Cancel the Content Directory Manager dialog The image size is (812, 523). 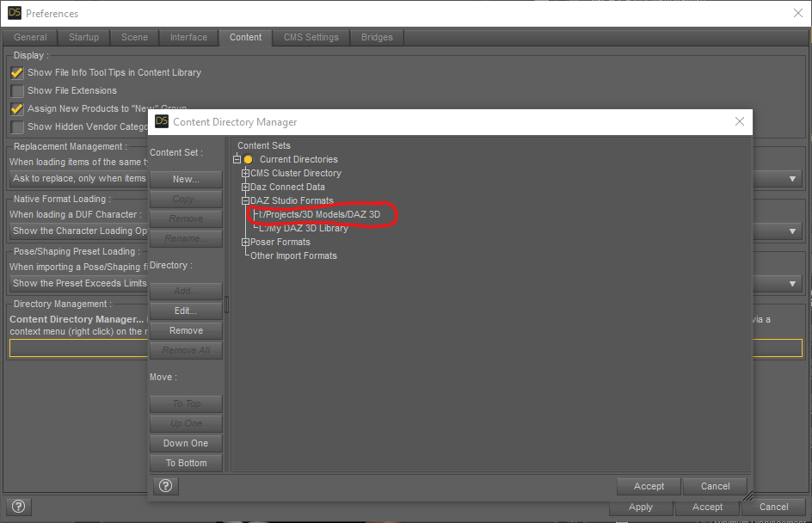coord(715,486)
